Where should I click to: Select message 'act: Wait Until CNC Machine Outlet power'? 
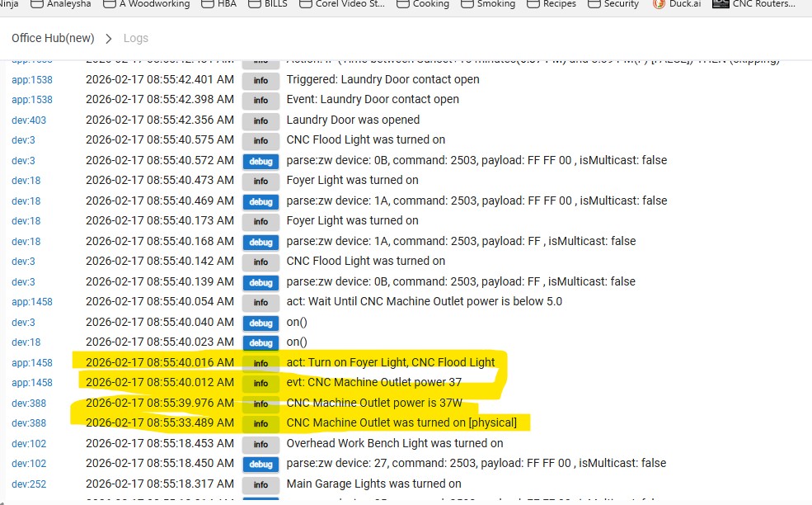pos(424,301)
